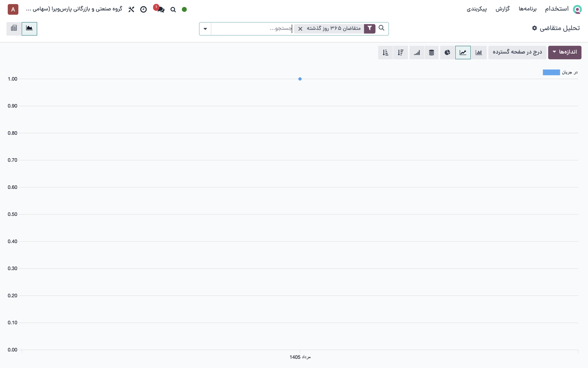Open the گزارش menu
This screenshot has width=588, height=368.
pyautogui.click(x=503, y=9)
